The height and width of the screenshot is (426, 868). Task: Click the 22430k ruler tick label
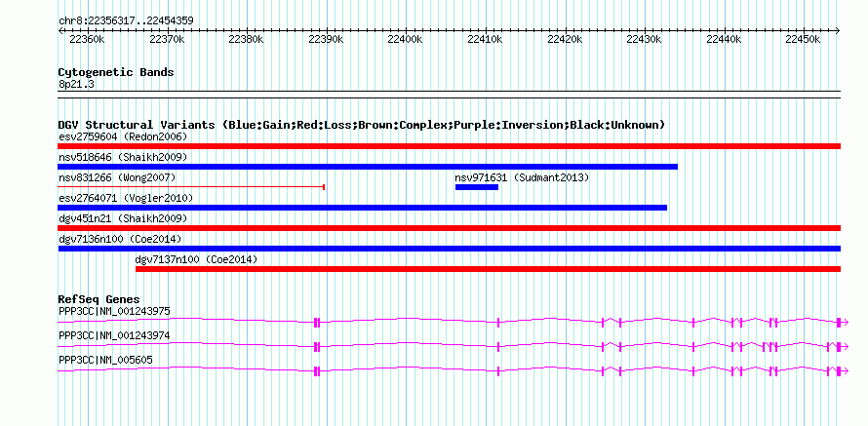pos(645,40)
